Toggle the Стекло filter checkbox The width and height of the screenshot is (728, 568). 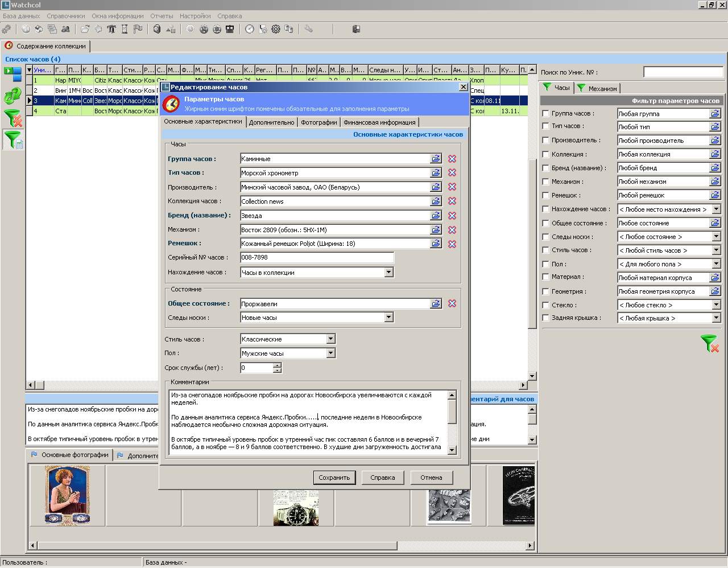[x=545, y=305]
